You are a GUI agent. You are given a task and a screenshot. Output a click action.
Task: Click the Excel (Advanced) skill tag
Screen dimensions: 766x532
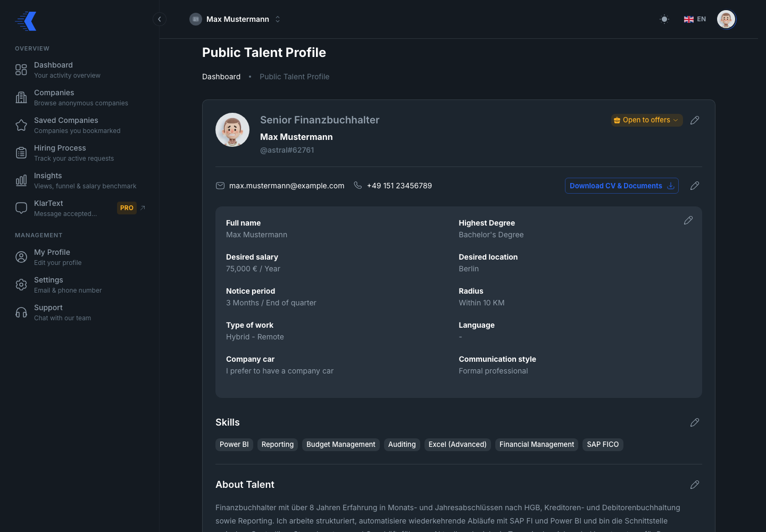pyautogui.click(x=457, y=445)
